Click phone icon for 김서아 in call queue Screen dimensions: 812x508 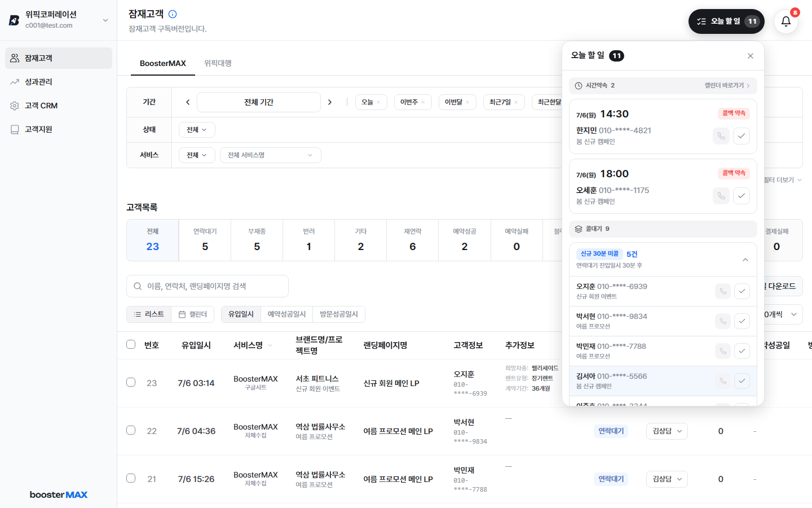pos(722,381)
